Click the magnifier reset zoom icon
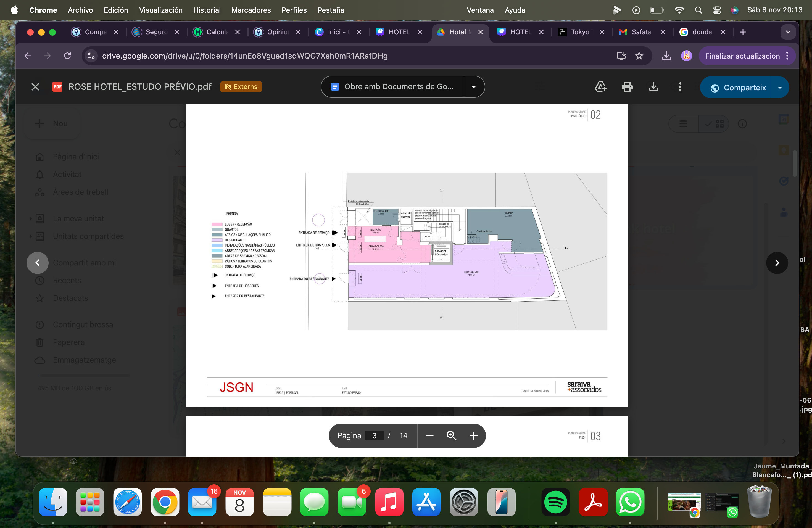 pos(451,435)
